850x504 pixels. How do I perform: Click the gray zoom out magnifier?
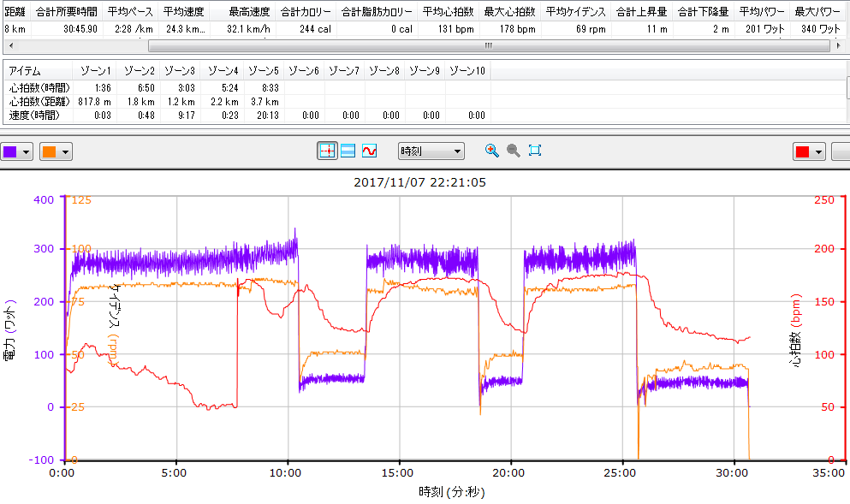514,151
